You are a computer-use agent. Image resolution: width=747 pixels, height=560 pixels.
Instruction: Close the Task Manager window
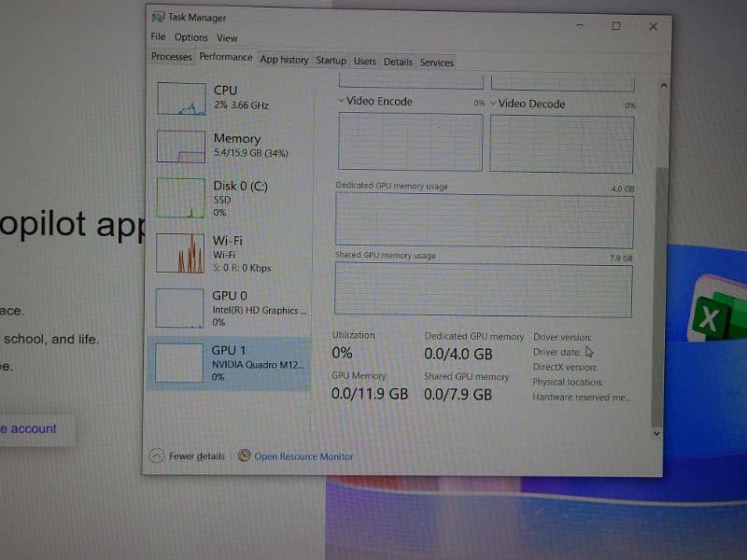653,27
